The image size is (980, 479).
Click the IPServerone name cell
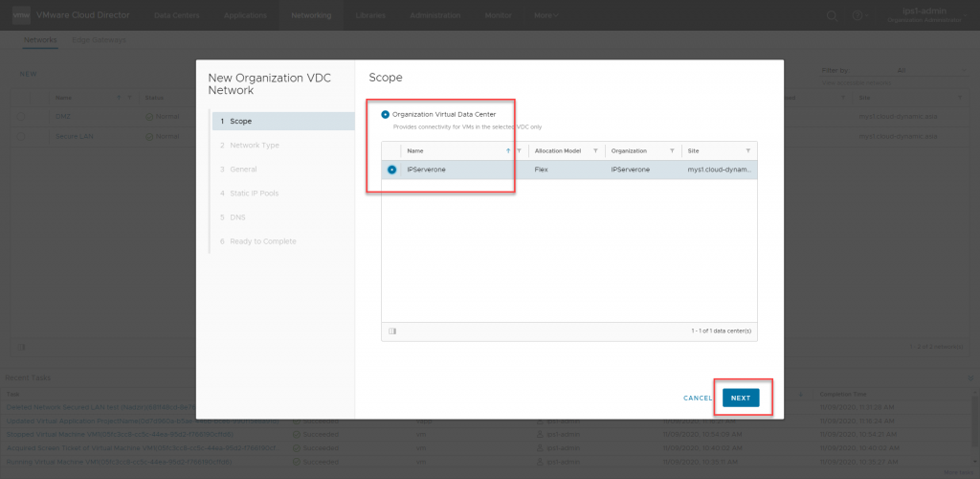(426, 170)
